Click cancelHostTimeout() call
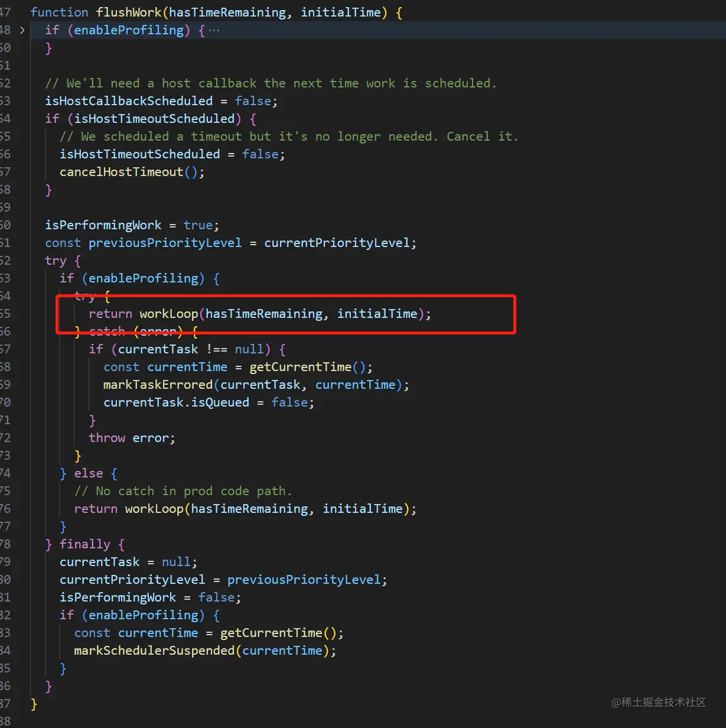The height and width of the screenshot is (728, 726). click(132, 172)
